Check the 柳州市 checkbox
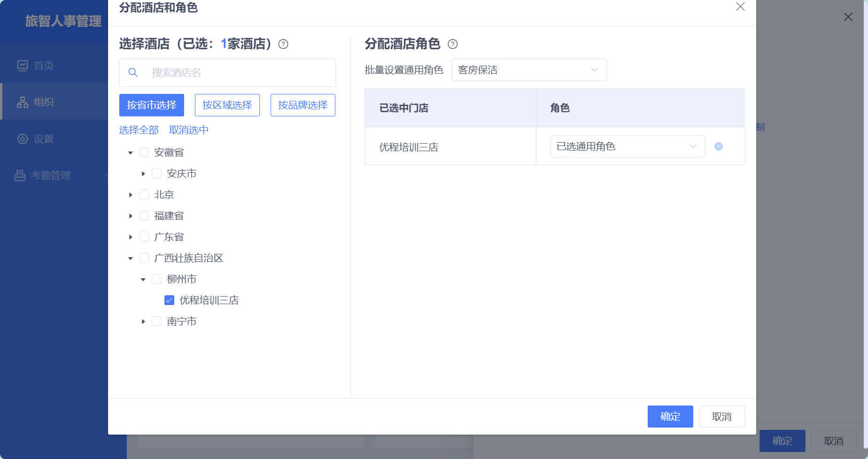 coord(157,279)
